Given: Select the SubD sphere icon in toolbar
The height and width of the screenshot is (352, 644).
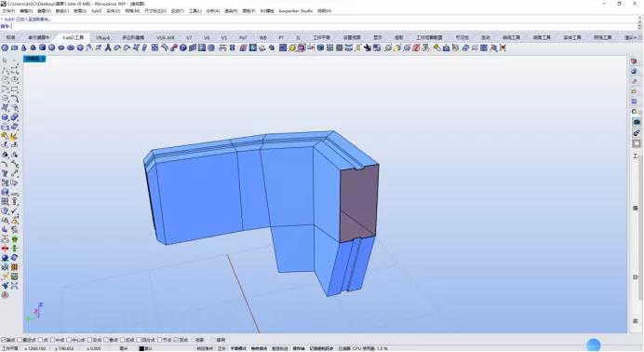Looking at the screenshot, I should coord(52,48).
